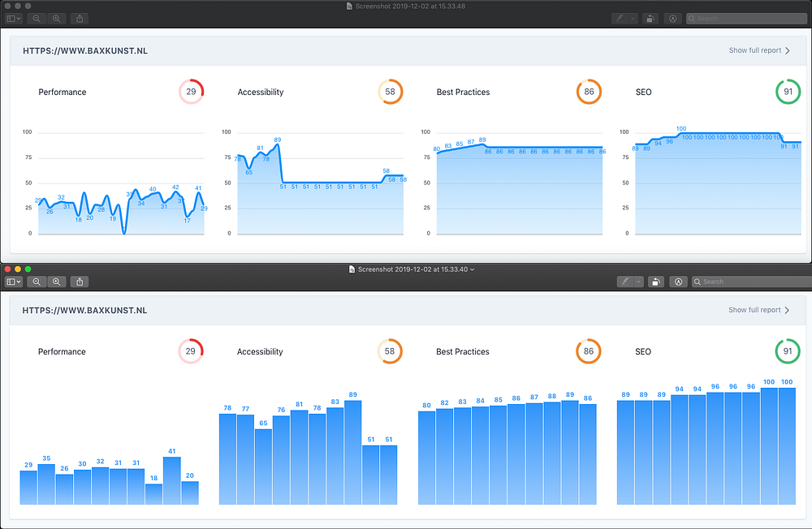The height and width of the screenshot is (529, 812).
Task: Click Best Practices score 86 circle in bar-chart window
Action: [588, 351]
